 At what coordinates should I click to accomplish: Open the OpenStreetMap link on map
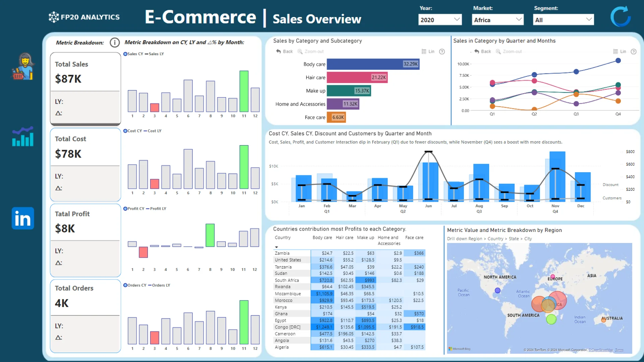tap(601, 350)
